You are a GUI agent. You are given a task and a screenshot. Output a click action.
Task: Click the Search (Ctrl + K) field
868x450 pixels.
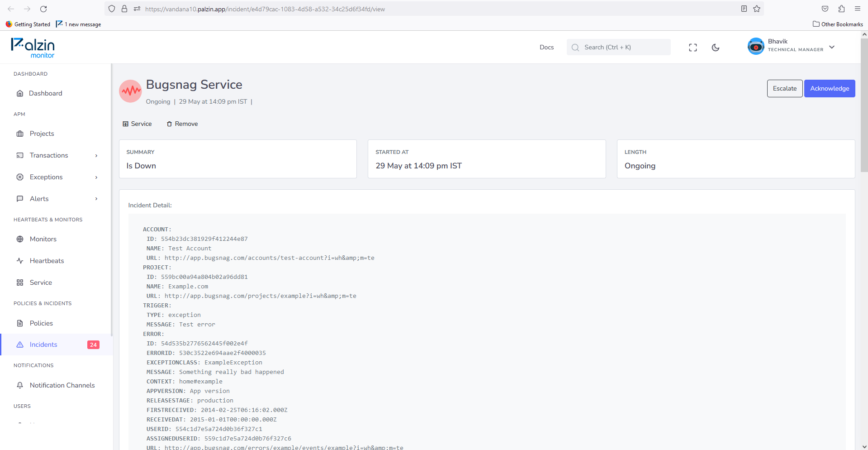coord(618,47)
